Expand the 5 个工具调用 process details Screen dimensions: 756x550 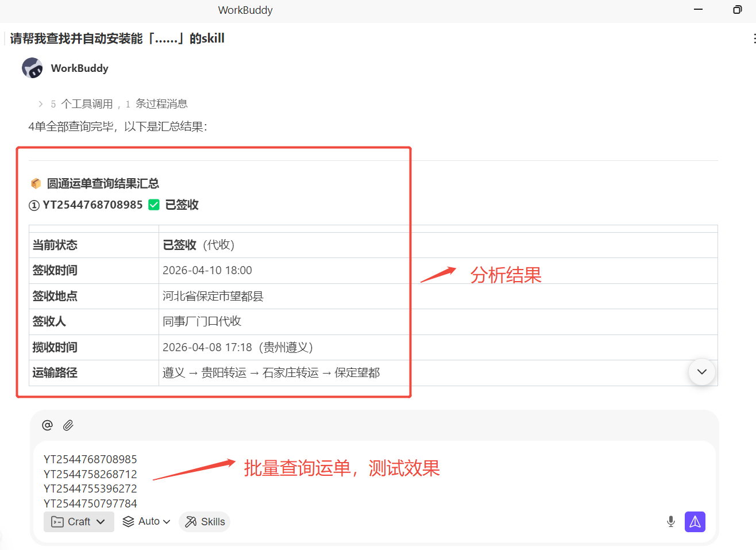[40, 104]
